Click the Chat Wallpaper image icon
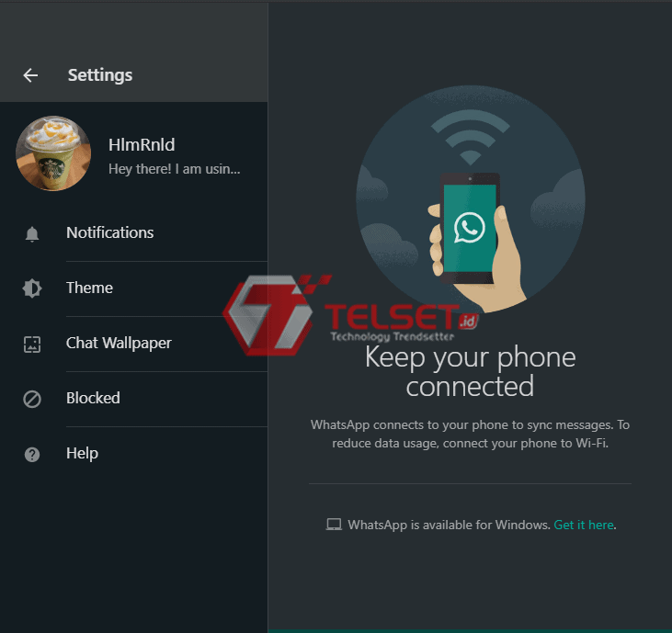The width and height of the screenshot is (672, 633). coord(32,344)
